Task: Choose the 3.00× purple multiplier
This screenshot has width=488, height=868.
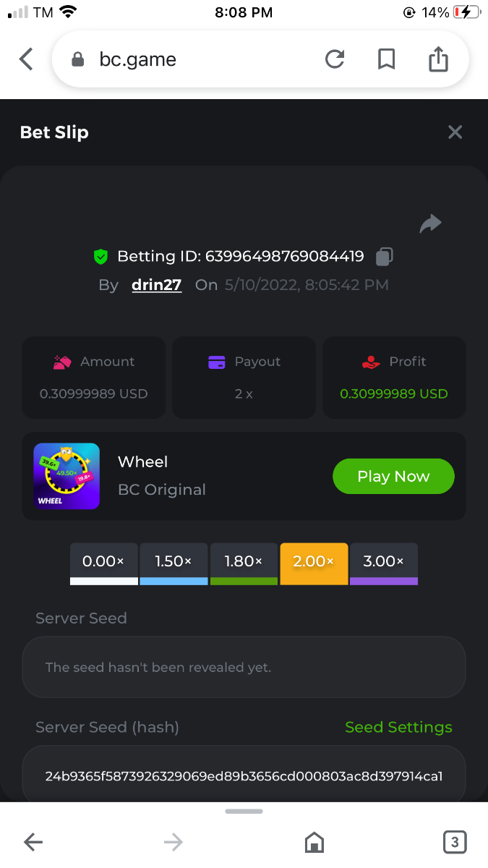Action: click(384, 563)
